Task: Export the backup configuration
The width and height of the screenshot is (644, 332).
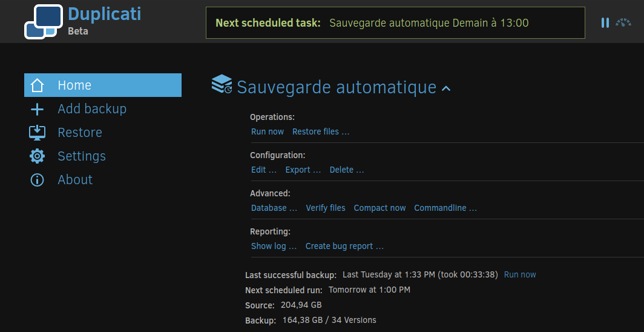Action: point(303,170)
